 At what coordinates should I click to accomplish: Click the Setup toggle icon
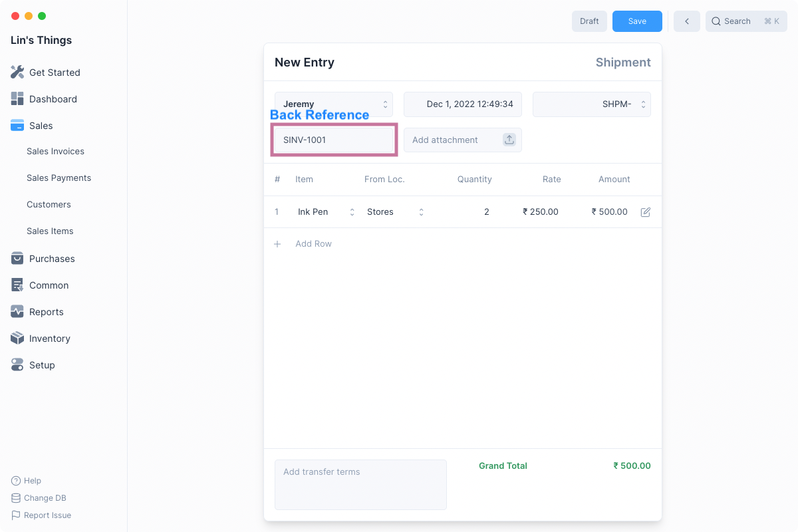17,364
